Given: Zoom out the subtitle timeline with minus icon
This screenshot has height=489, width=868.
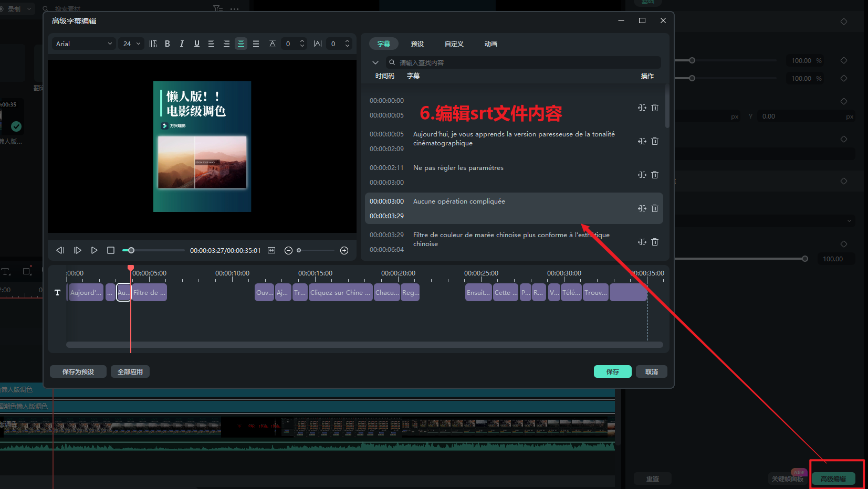Looking at the screenshot, I should pyautogui.click(x=288, y=250).
